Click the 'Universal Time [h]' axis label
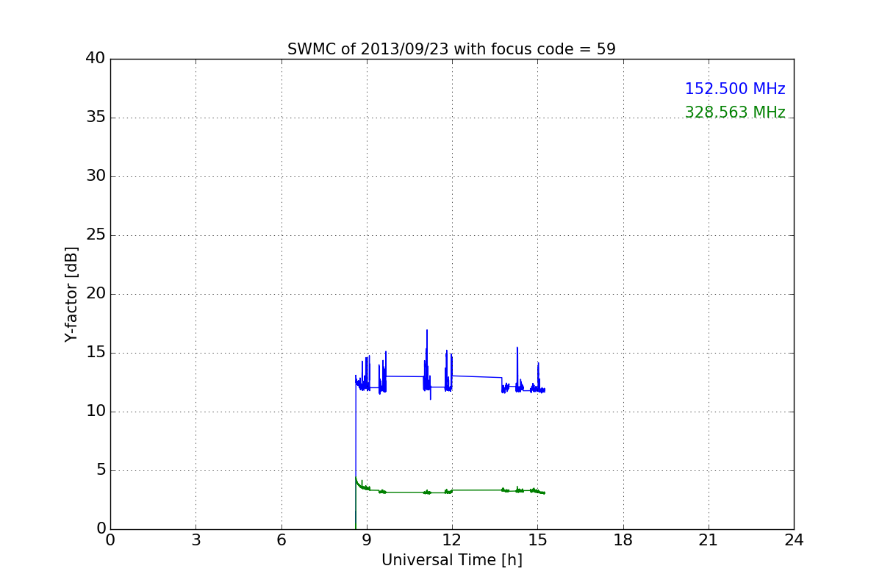This screenshot has height=588, width=882. click(451, 560)
